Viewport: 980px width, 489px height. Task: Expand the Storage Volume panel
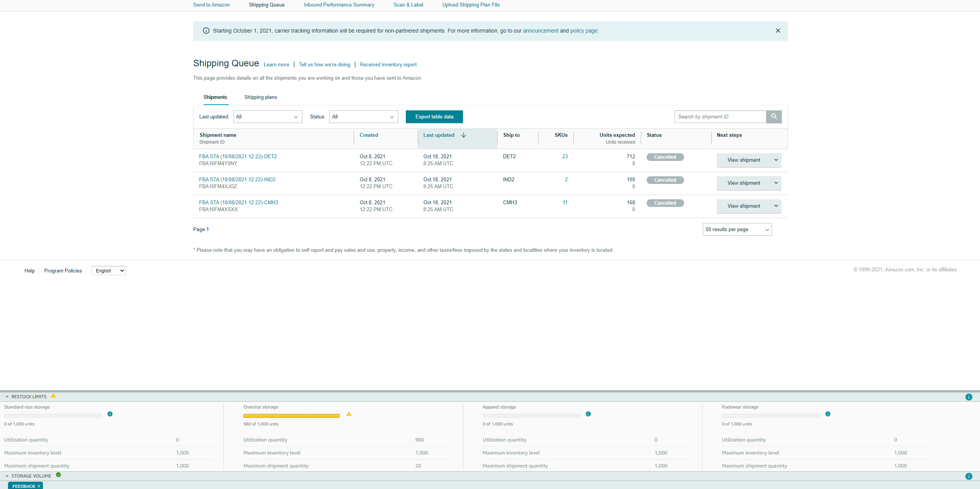tap(7, 476)
